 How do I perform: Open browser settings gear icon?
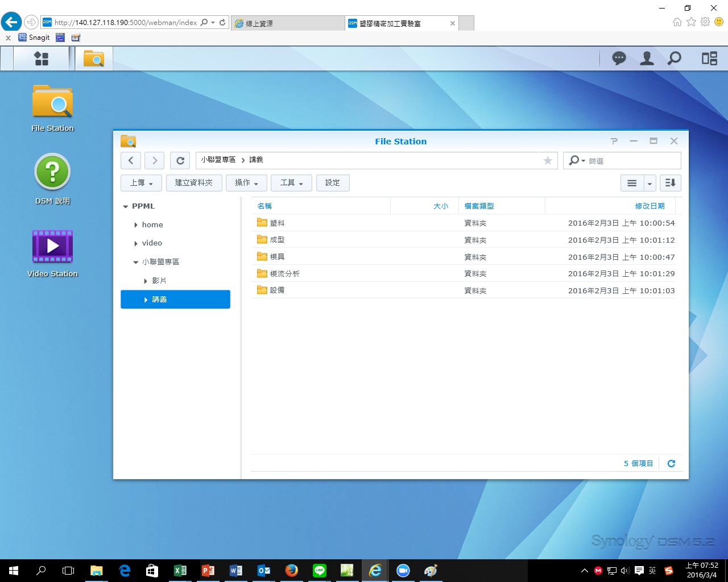click(705, 22)
